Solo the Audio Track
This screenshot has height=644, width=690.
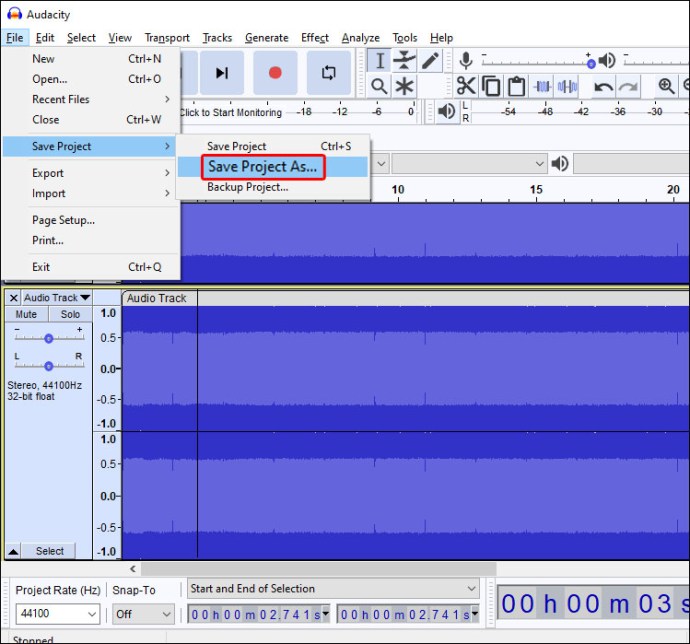pyautogui.click(x=70, y=314)
